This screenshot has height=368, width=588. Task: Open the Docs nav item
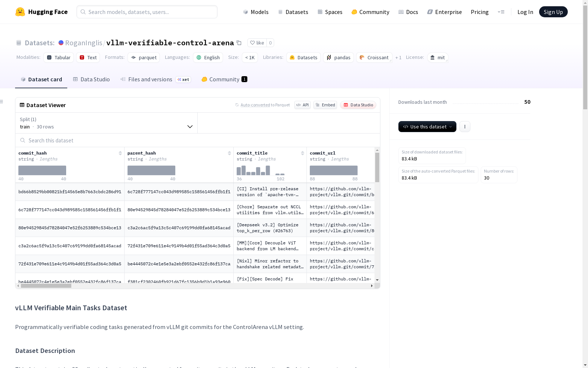click(x=408, y=12)
